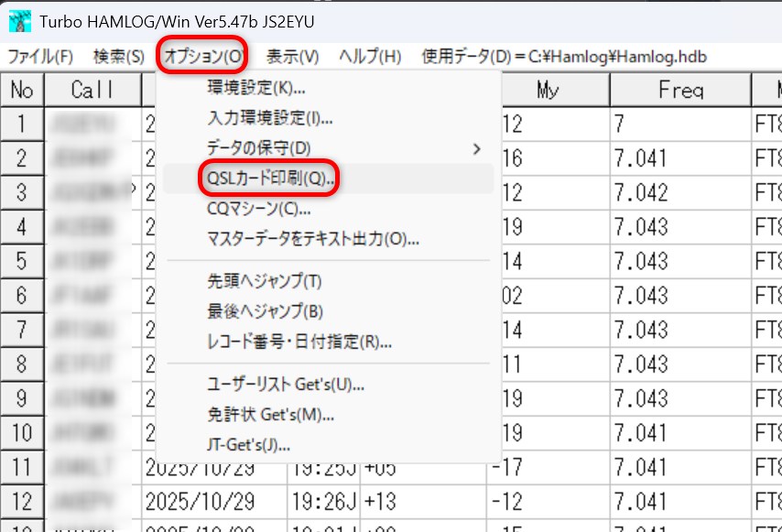Select 環境設定(K) from the options menu
Viewport: 782px width, 532px height.
pyautogui.click(x=255, y=89)
